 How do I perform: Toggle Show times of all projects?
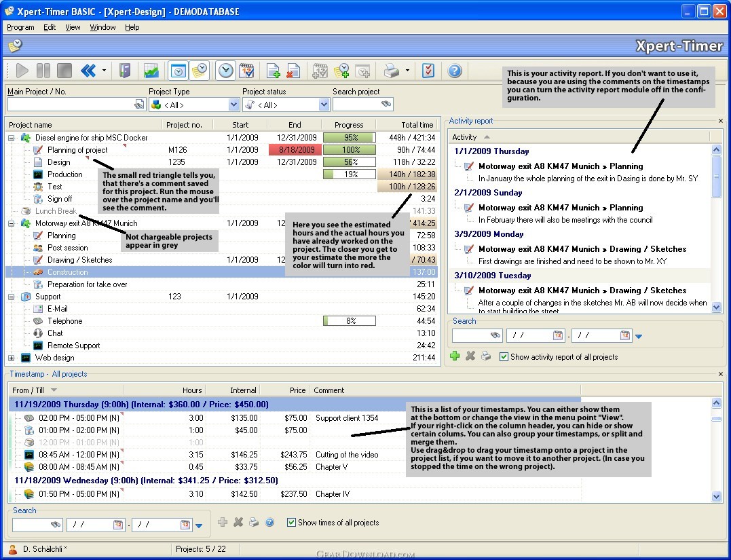pos(291,522)
